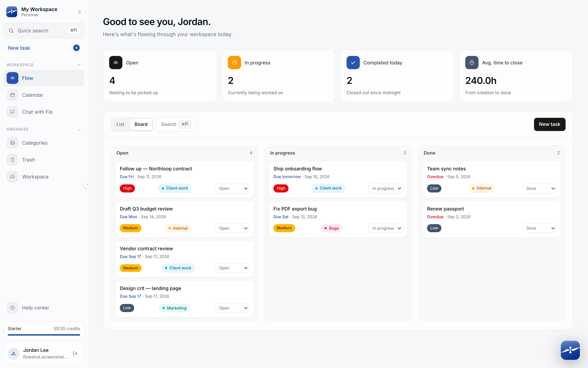Image resolution: width=588 pixels, height=368 pixels.
Task: Click the clock icon on the In progress stat card
Action: click(234, 63)
